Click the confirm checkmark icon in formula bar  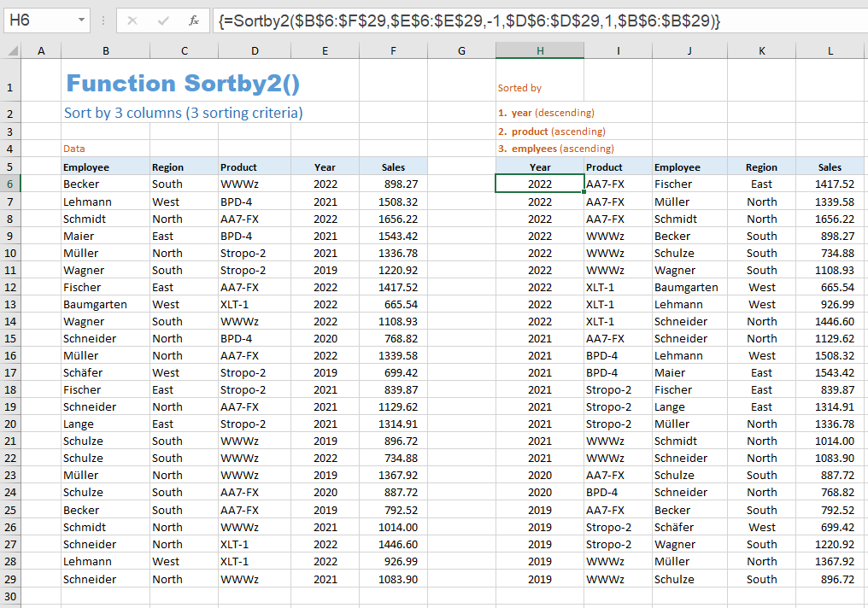[162, 21]
